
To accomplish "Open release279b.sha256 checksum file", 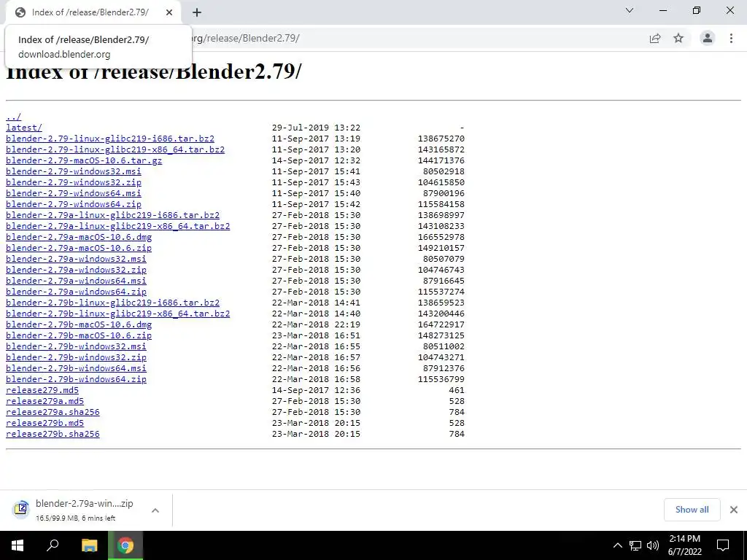I will 53,435.
